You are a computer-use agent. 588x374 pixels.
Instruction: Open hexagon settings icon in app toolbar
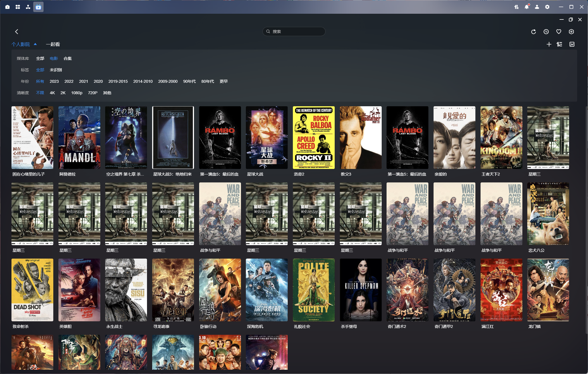(x=571, y=32)
